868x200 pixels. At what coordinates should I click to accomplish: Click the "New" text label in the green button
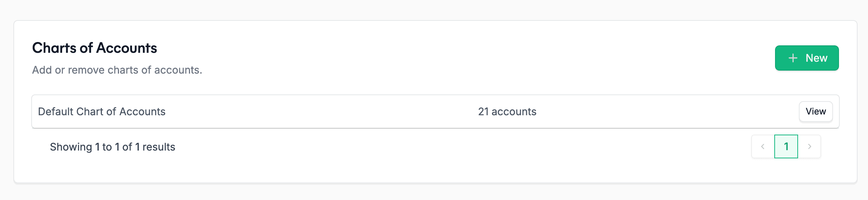(x=816, y=58)
